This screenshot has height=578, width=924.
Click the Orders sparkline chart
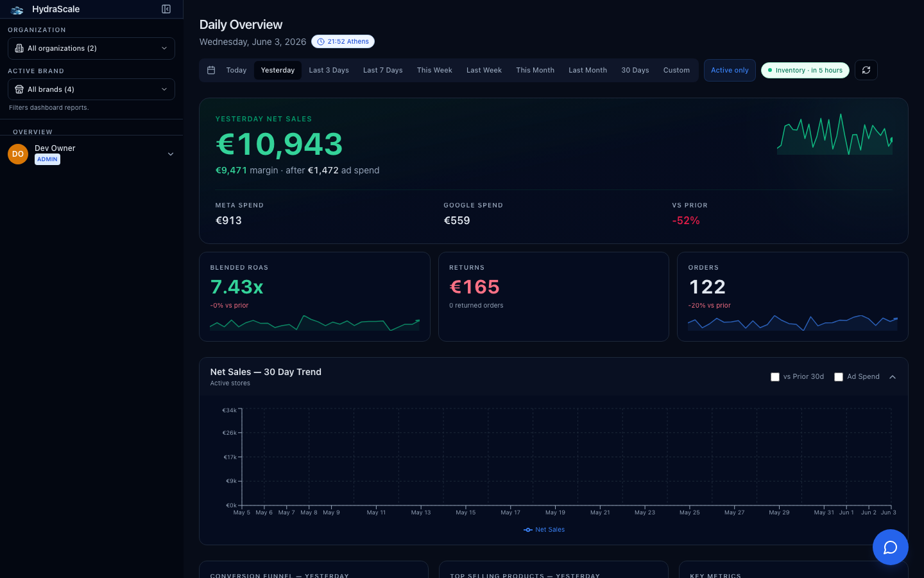tap(792, 322)
